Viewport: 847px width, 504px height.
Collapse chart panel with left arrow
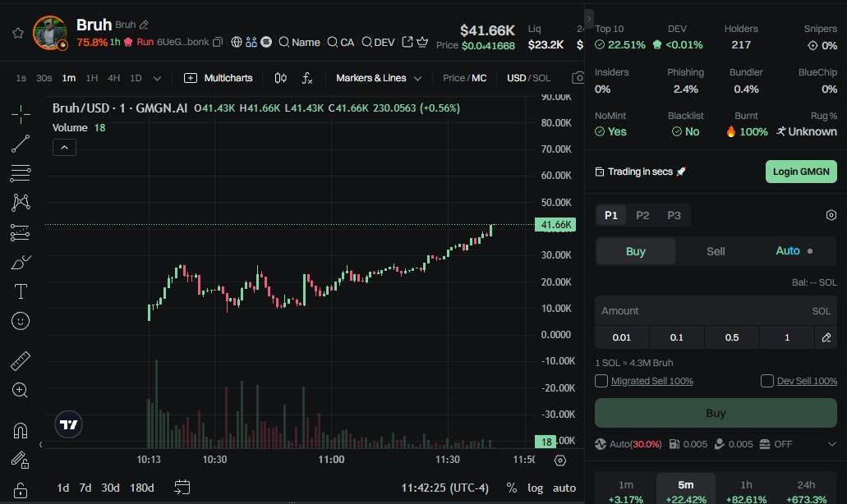coord(40,445)
